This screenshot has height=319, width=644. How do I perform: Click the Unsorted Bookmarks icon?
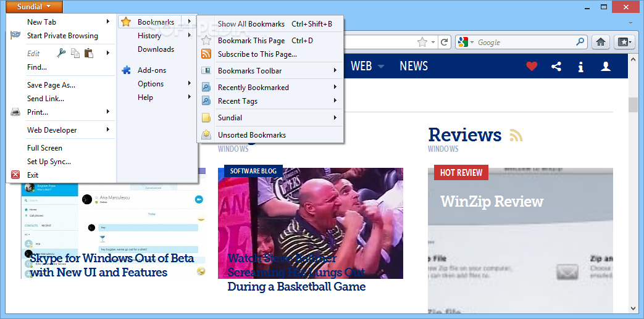(x=206, y=135)
